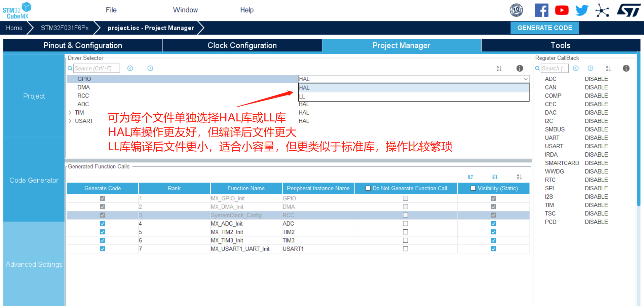
Task: Enable Do Not Generate Function Call for MX_TIM3_Init
Action: click(406, 240)
